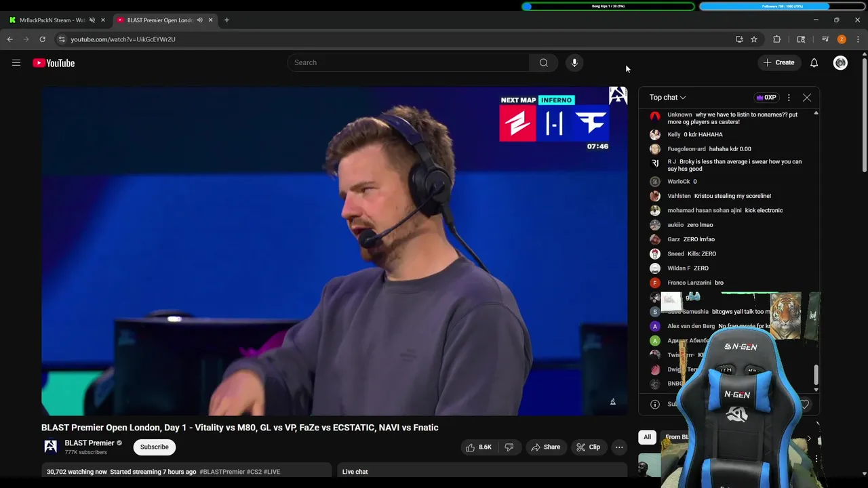Click the youtube.com address bar URL

[x=123, y=39]
